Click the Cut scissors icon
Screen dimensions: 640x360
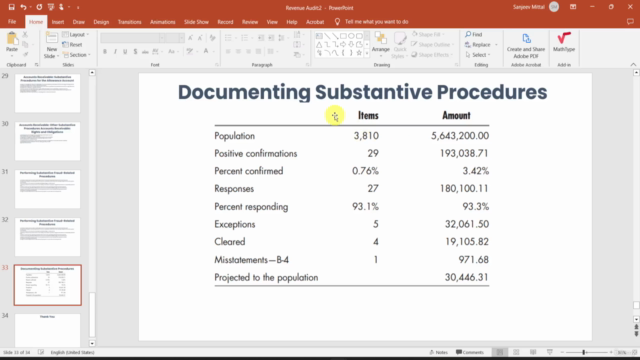click(x=25, y=35)
